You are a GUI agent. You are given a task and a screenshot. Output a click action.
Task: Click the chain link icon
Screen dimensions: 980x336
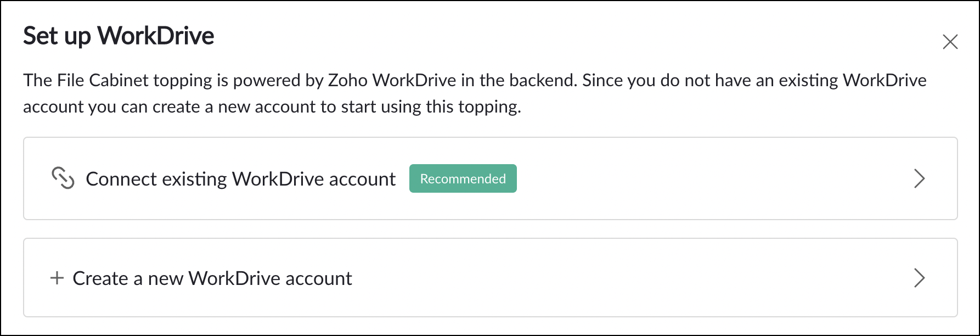click(x=63, y=178)
